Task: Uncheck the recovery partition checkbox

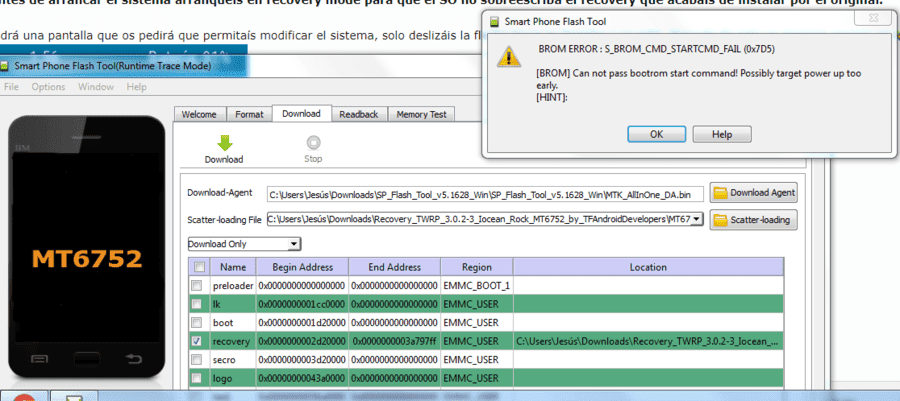Action: 196,341
